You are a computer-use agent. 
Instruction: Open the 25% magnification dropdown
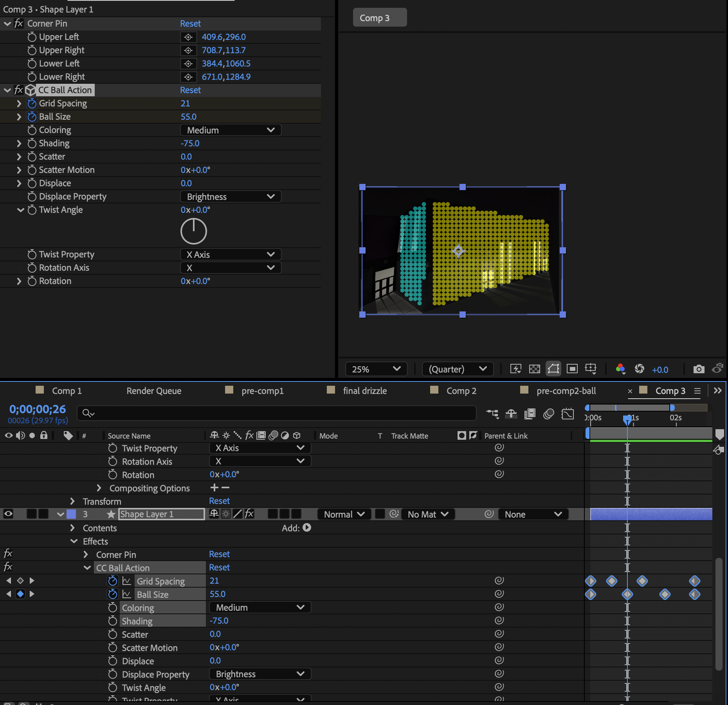pyautogui.click(x=376, y=369)
